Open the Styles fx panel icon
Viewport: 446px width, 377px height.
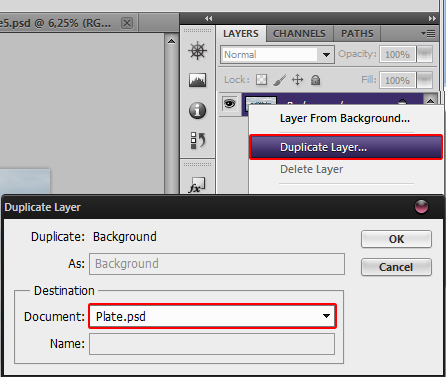(197, 185)
